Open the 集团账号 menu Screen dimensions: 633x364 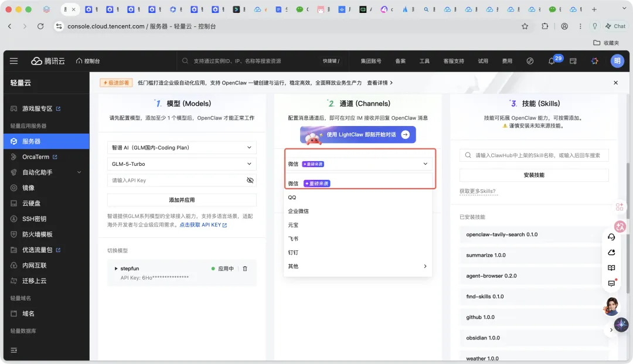pos(370,61)
